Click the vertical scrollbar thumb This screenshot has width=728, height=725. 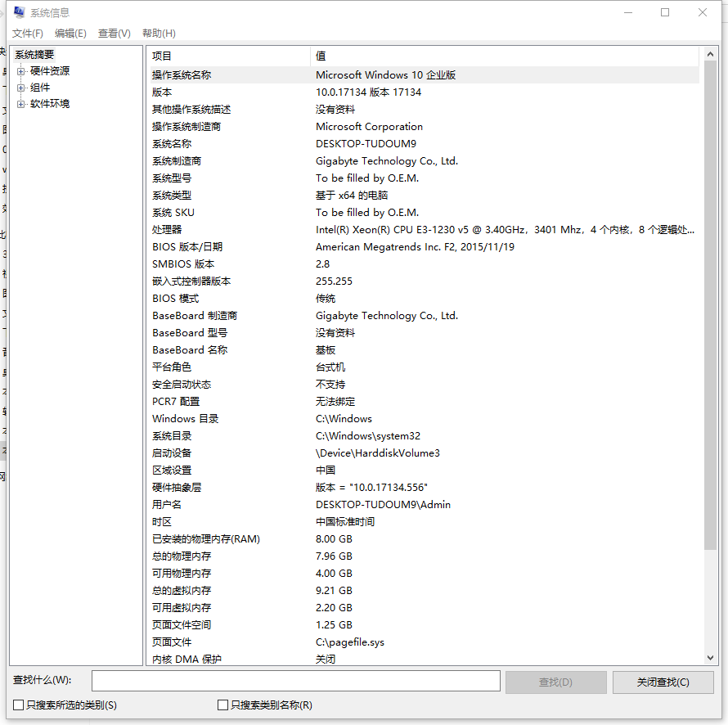tap(710, 305)
